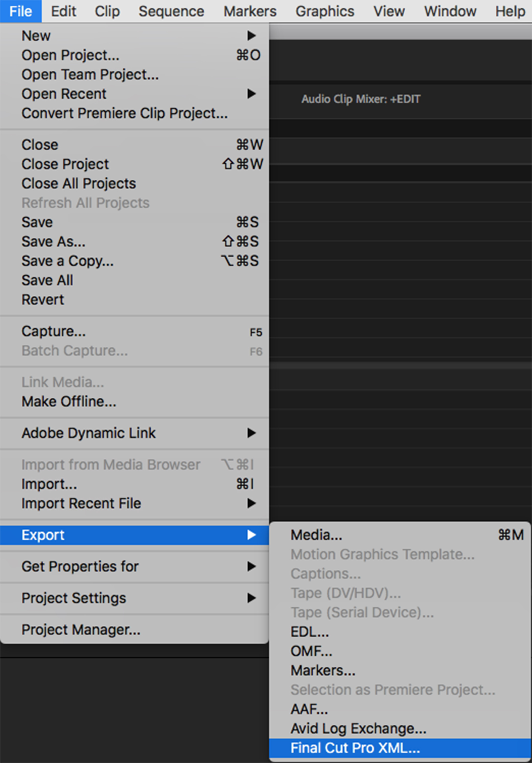Open the Sequence menu
This screenshot has width=532, height=763.
pyautogui.click(x=171, y=11)
